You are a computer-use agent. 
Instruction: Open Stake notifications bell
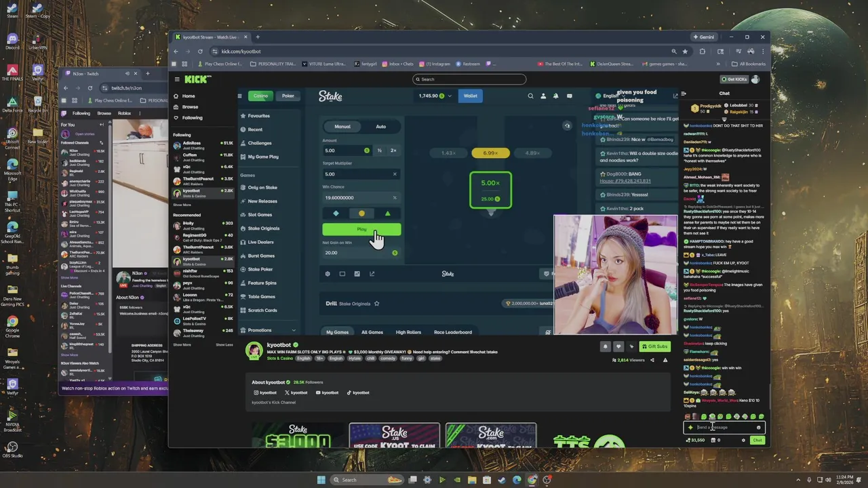coord(556,96)
